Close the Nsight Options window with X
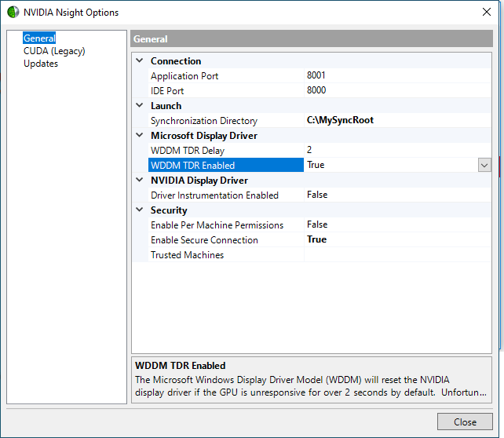Viewport: 504px width, 438px height. coord(487,13)
